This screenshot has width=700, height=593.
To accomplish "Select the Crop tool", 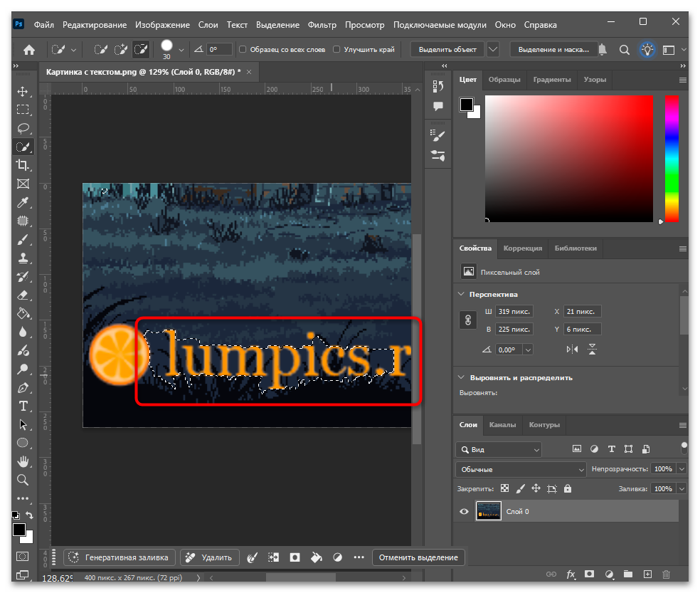I will [23, 165].
